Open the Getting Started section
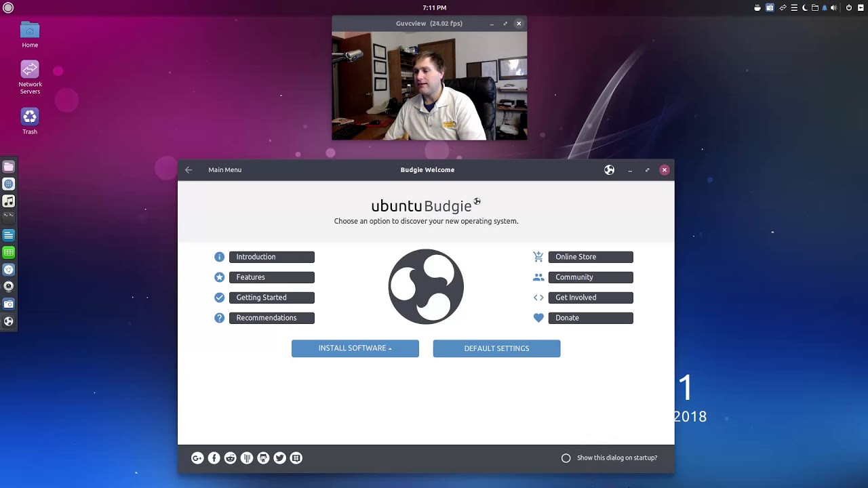 [272, 298]
